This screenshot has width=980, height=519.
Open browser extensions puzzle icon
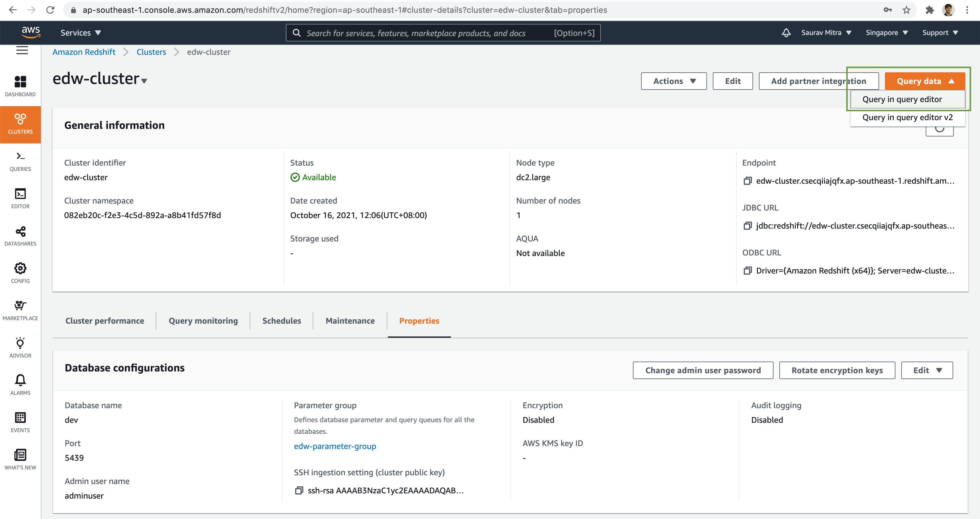click(x=930, y=10)
